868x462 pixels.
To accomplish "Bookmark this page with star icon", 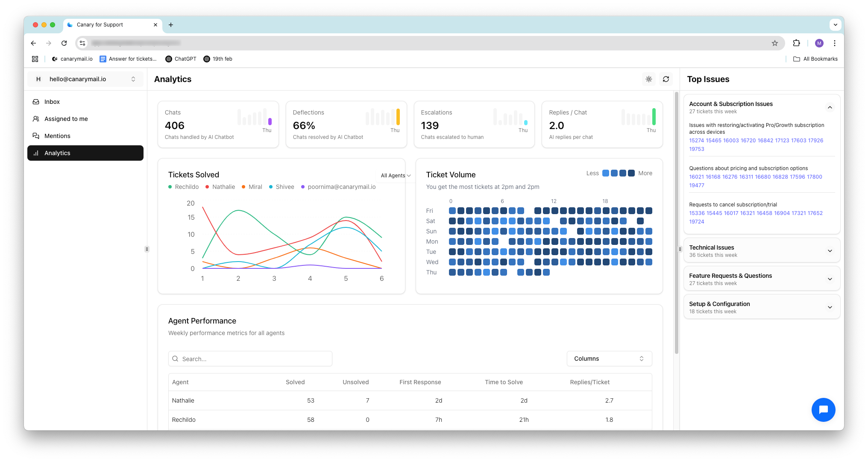I will pyautogui.click(x=774, y=43).
